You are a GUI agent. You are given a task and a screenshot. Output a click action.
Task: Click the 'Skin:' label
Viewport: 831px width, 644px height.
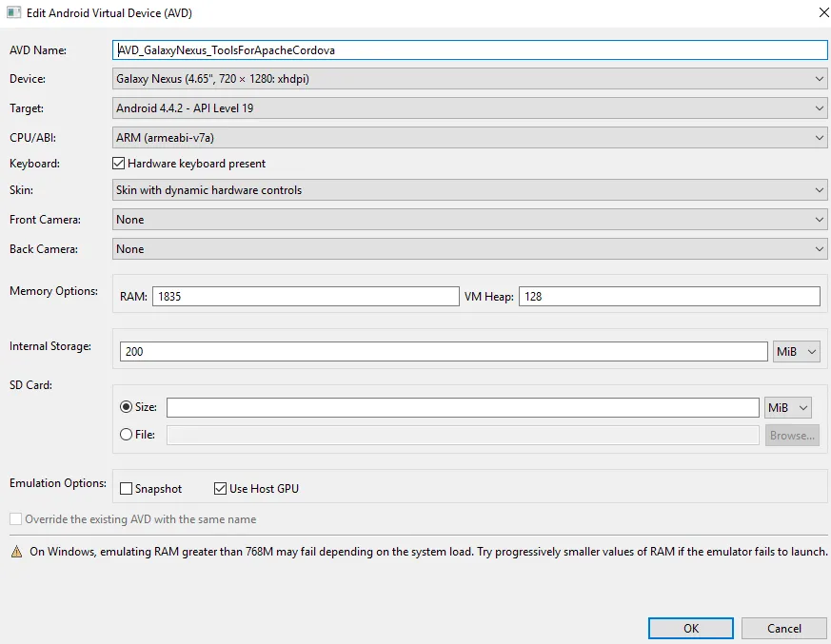coord(21,190)
